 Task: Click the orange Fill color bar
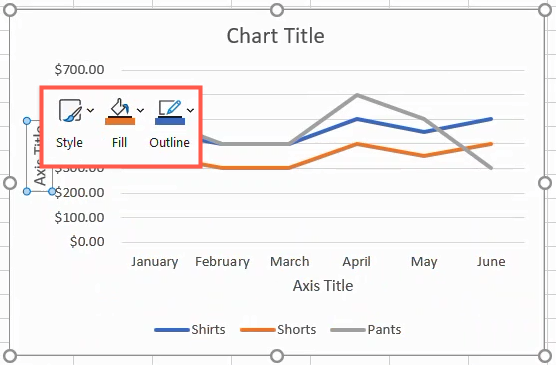[x=120, y=121]
